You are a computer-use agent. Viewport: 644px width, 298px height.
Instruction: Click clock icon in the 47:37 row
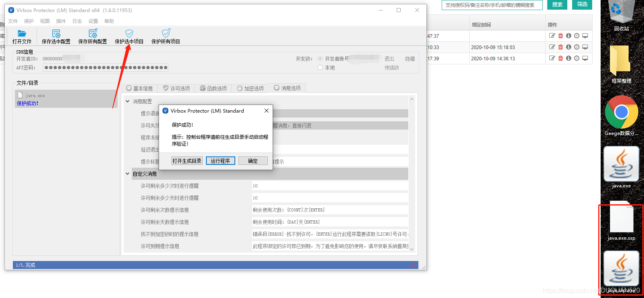pos(577,36)
